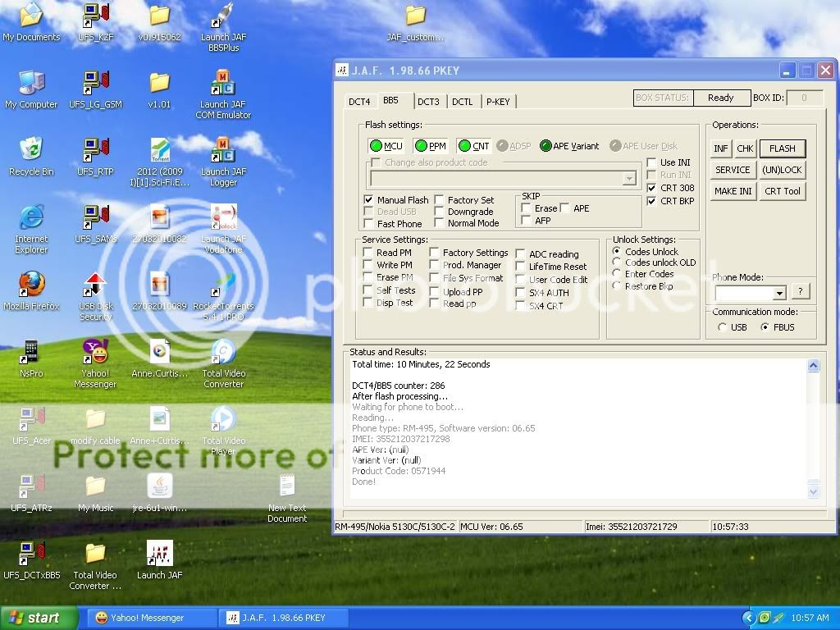The height and width of the screenshot is (630, 840).
Task: Open Internet Explorer desktop icon
Action: [x=31, y=229]
